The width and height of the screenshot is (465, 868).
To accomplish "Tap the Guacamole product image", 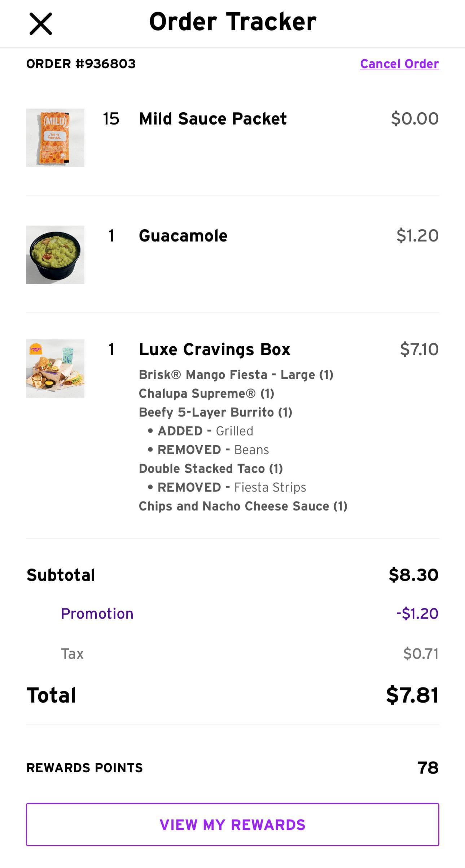I will pos(55,255).
